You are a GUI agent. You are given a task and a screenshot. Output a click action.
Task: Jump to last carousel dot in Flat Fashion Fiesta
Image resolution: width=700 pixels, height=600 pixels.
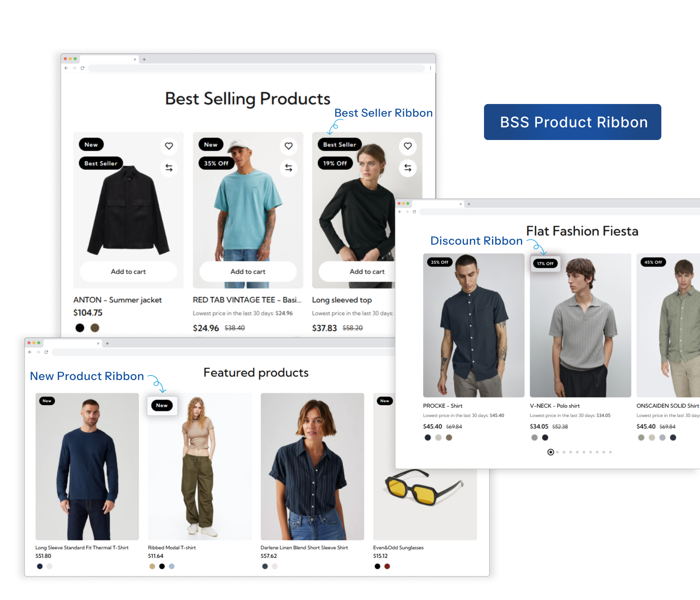[610, 452]
